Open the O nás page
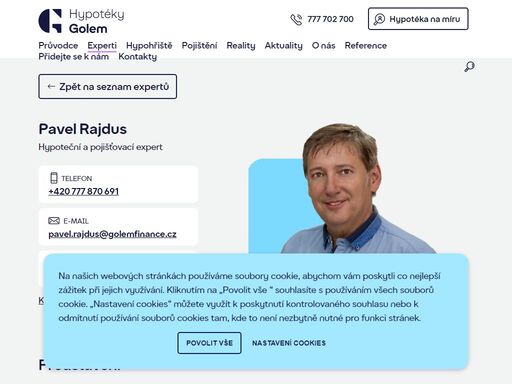The image size is (512, 384). 323,45
